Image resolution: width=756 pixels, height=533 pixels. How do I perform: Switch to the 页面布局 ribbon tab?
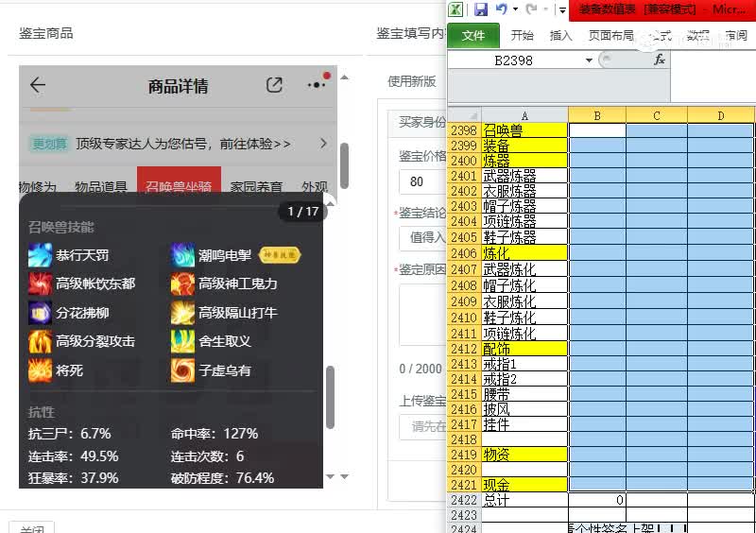pos(610,35)
